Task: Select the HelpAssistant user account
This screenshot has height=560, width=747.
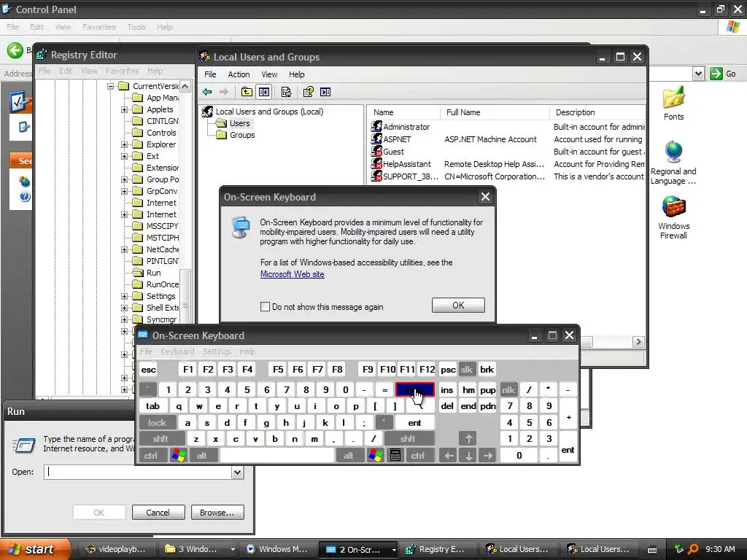Action: [407, 164]
